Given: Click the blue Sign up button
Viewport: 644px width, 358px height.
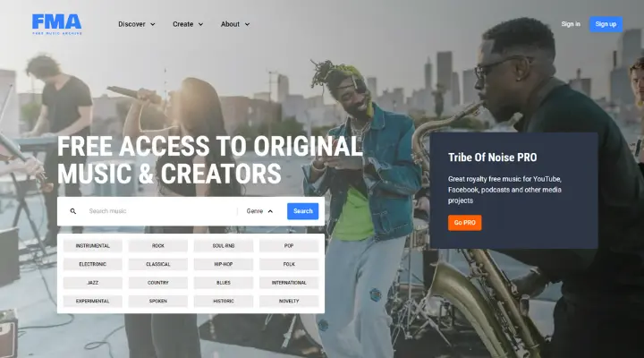Looking at the screenshot, I should pos(606,24).
